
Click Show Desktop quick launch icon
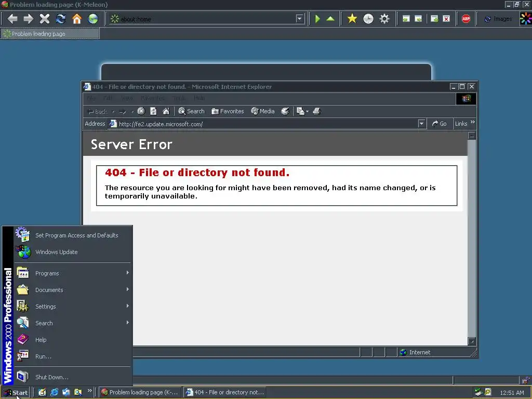pos(42,392)
